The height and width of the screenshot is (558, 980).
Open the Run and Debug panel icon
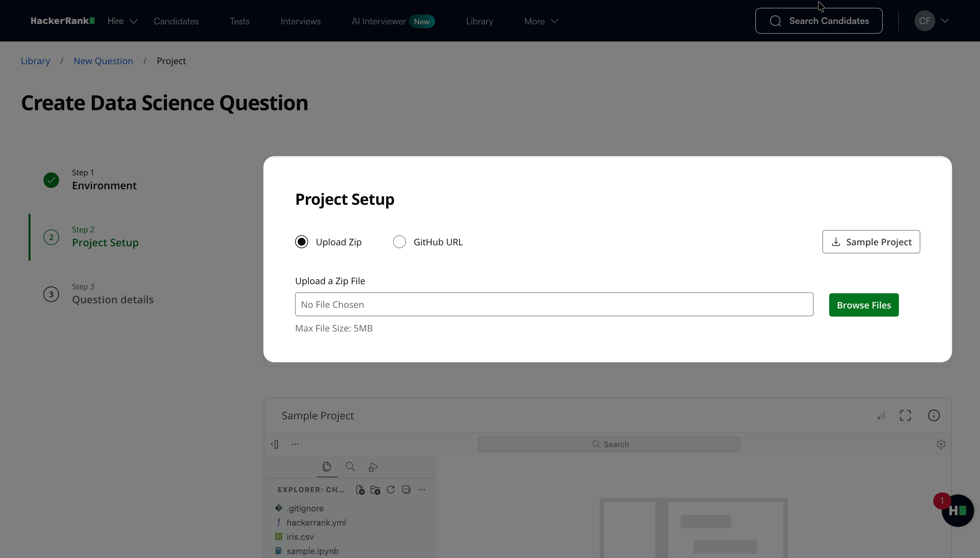(x=373, y=467)
